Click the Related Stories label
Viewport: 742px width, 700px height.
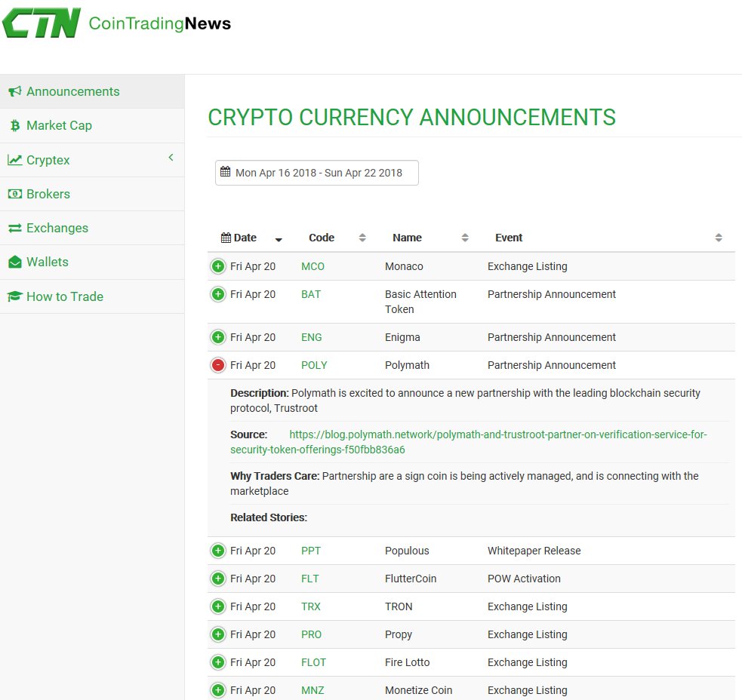click(x=269, y=517)
